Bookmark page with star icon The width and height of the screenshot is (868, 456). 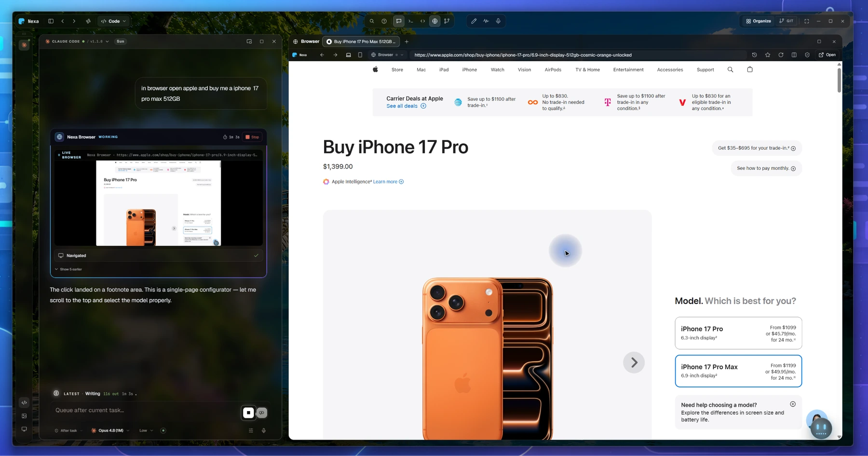(x=768, y=55)
